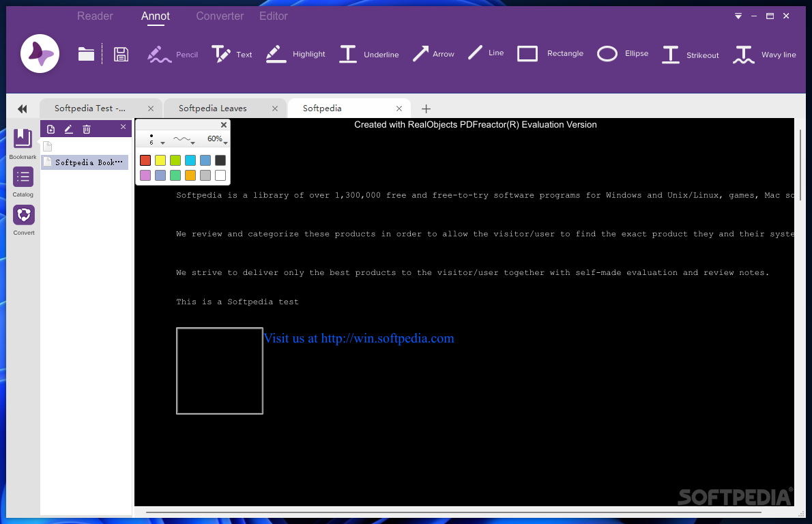Switch to the Annot tab
Screen dimensions: 812x524
pyautogui.click(x=156, y=16)
